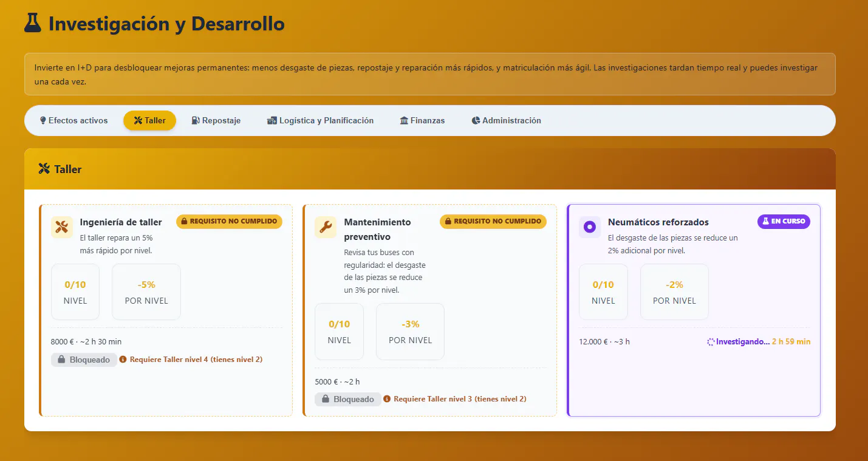This screenshot has height=461, width=868.
Task: Click the Investigación y Desarrollo page heading
Action: tap(166, 24)
